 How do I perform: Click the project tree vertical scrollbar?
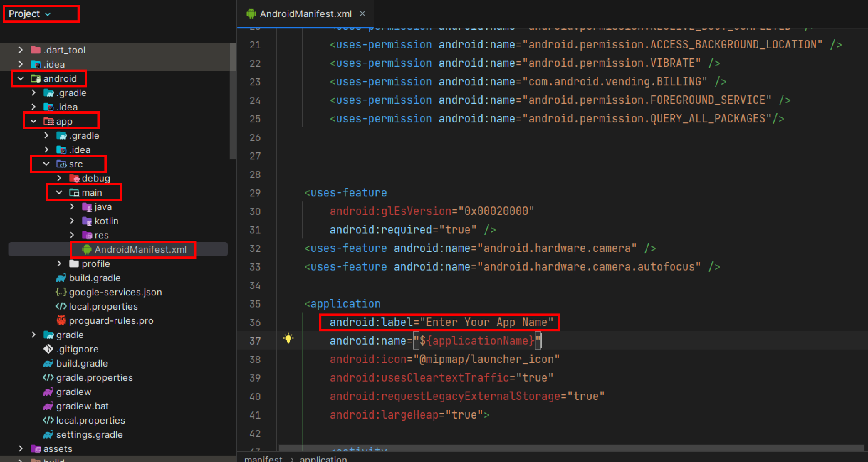[233, 101]
